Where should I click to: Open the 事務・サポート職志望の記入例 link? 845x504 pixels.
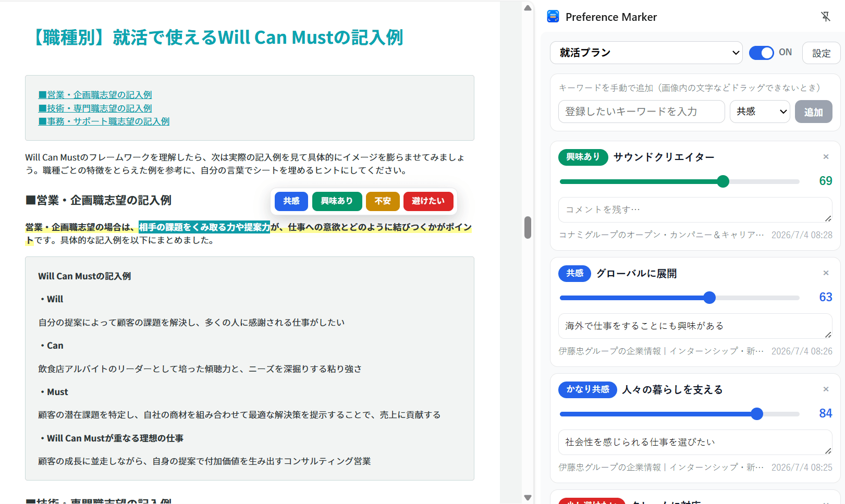click(x=104, y=121)
